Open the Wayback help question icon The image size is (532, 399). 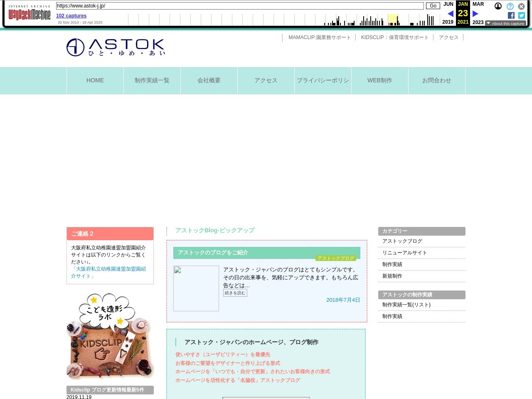point(510,6)
